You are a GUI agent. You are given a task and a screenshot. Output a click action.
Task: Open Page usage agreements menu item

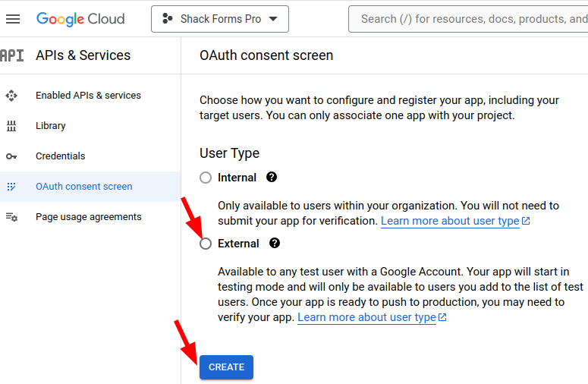(90, 217)
